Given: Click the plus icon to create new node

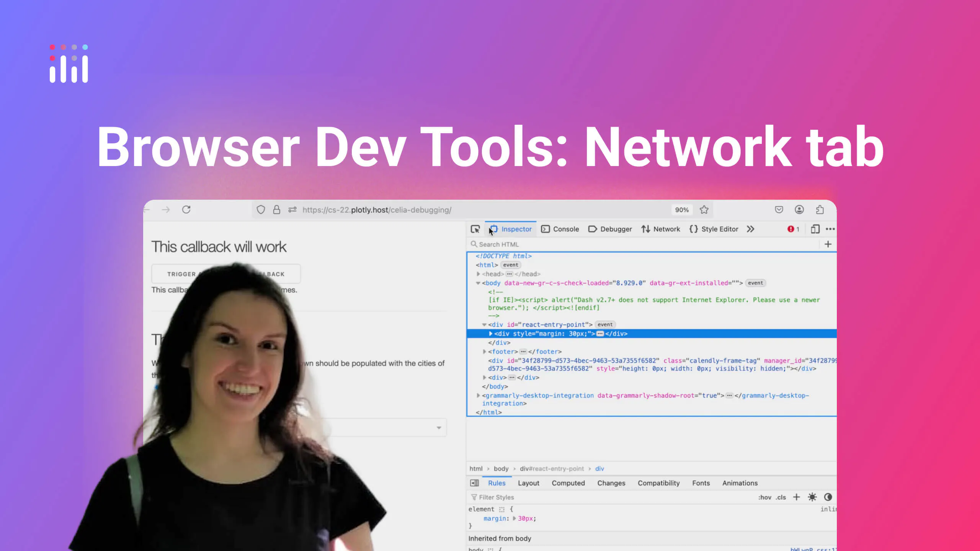Looking at the screenshot, I should [x=828, y=244].
